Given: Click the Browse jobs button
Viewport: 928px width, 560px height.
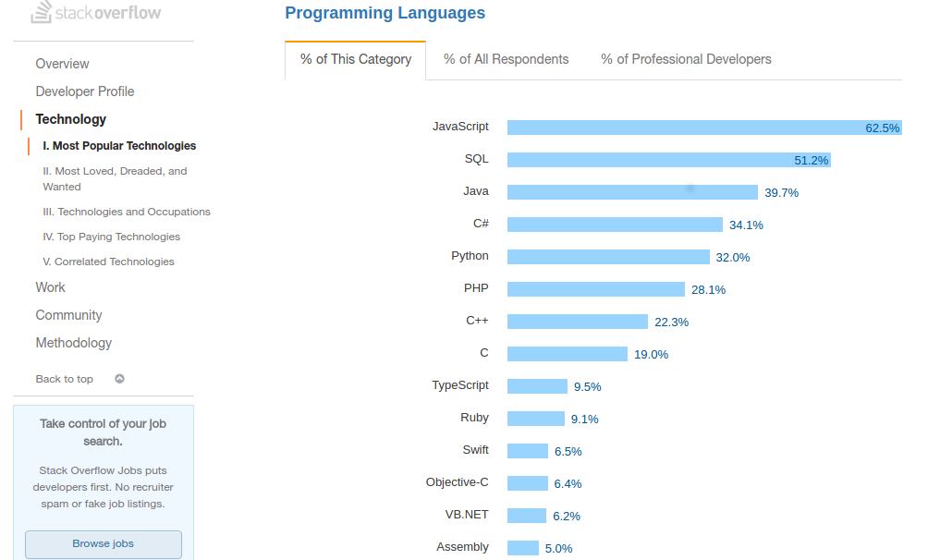Looking at the screenshot, I should pyautogui.click(x=103, y=544).
